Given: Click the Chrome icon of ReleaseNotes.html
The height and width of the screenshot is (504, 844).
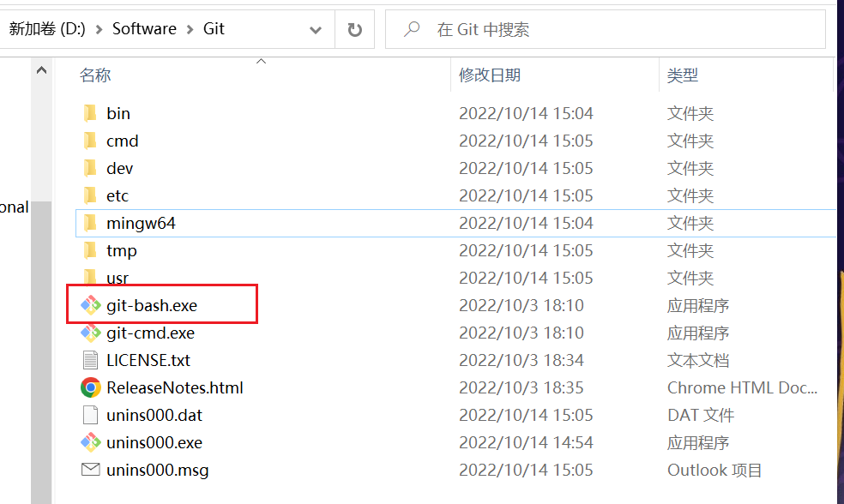Looking at the screenshot, I should pyautogui.click(x=90, y=387).
